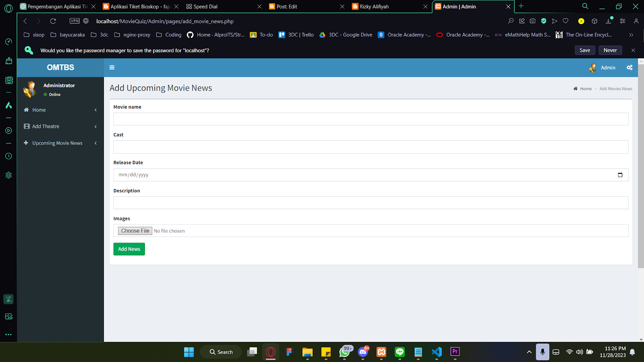The width and height of the screenshot is (644, 362).
Task: Click the Admin avatar in top bar
Action: coord(592,68)
